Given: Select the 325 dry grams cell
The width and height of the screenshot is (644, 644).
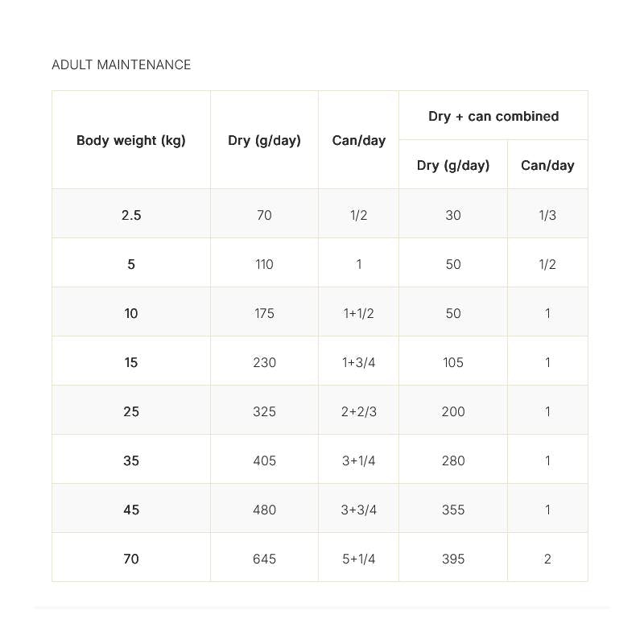Looking at the screenshot, I should coord(264,411).
